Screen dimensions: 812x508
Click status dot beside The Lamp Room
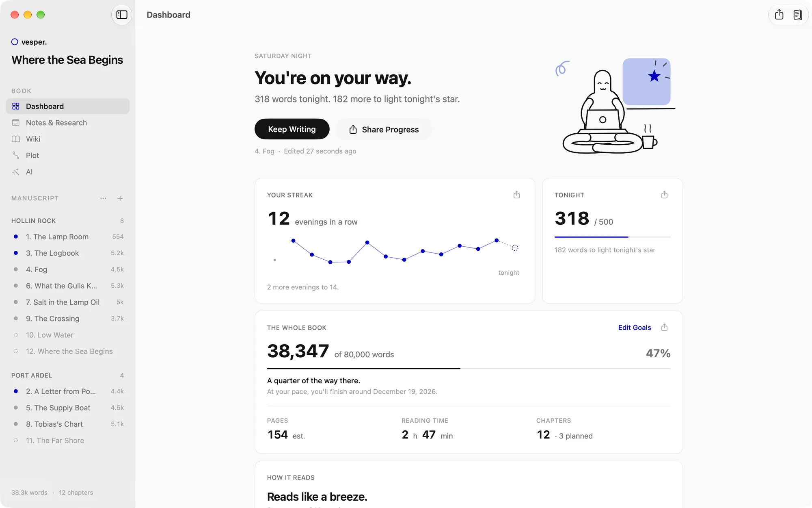(16, 237)
